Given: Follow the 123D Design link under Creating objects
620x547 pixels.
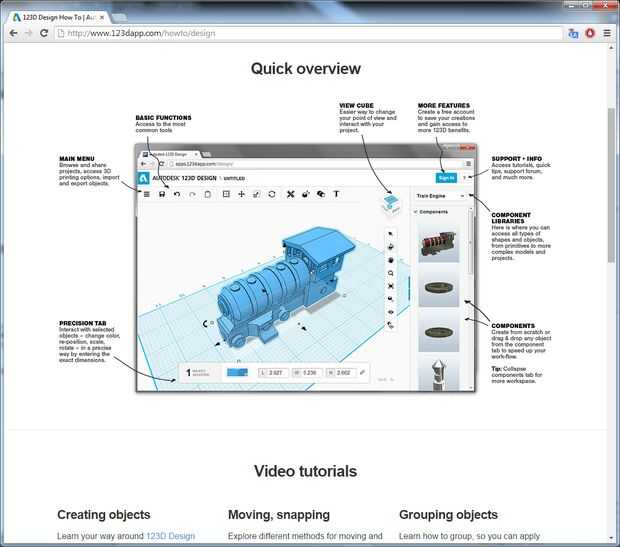Looking at the screenshot, I should point(170,536).
